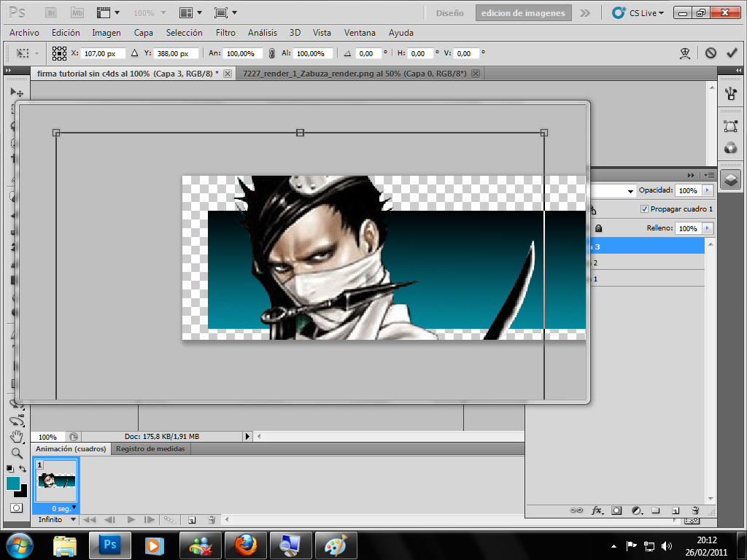The image size is (747, 560).
Task: Add a layer style (fx)
Action: click(597, 510)
